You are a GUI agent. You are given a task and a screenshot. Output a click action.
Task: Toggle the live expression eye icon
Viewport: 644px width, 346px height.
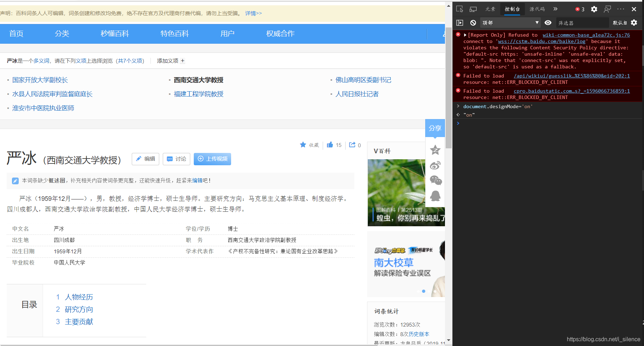548,23
